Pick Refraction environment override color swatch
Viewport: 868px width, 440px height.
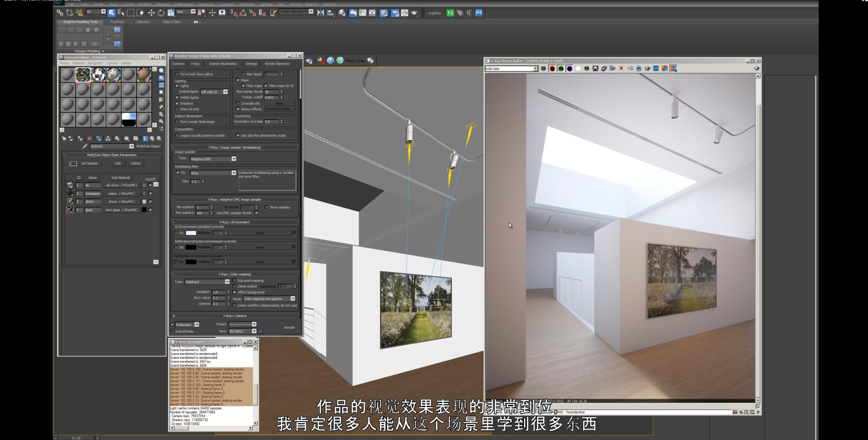[191, 262]
